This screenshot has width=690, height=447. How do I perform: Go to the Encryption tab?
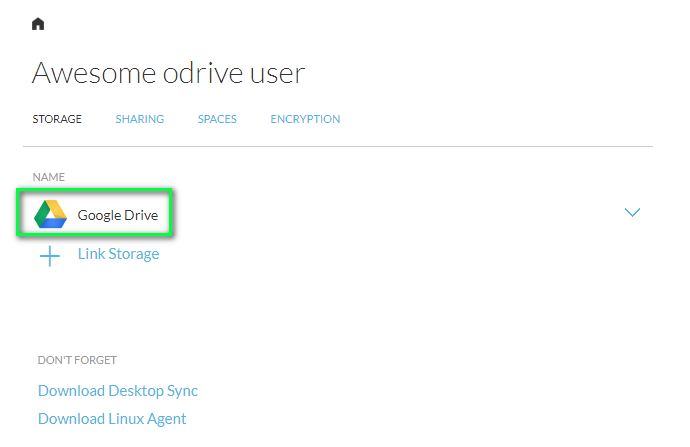(x=305, y=119)
